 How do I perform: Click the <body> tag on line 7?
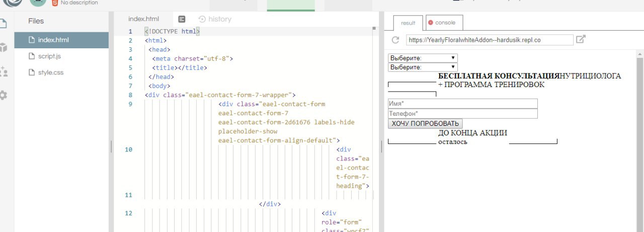coord(159,86)
